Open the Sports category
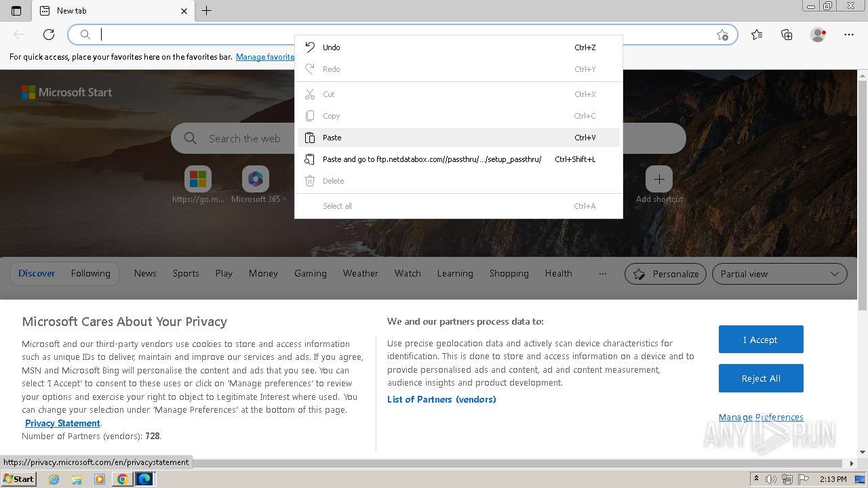The image size is (868, 488). click(186, 274)
